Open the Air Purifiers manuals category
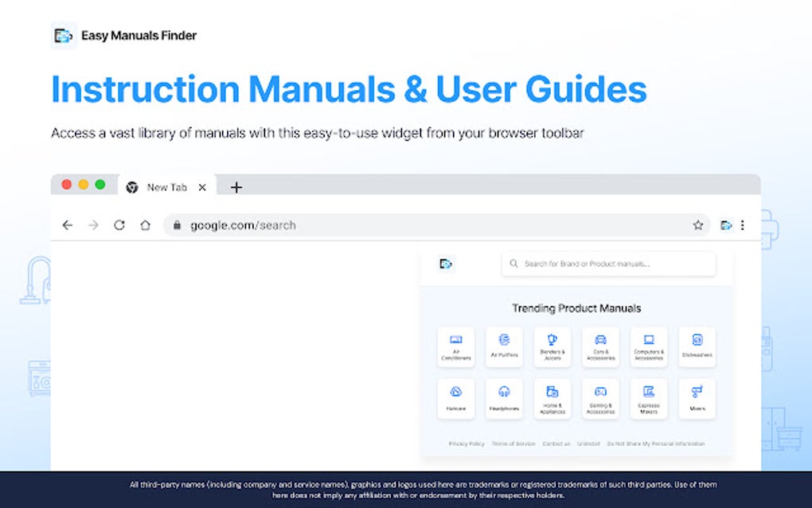 tap(504, 347)
